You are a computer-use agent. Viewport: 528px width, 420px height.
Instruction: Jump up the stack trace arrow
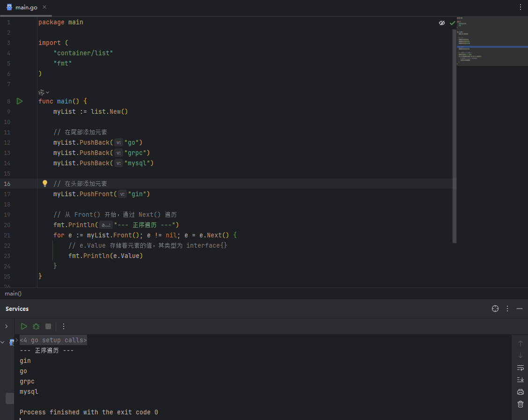pos(520,343)
